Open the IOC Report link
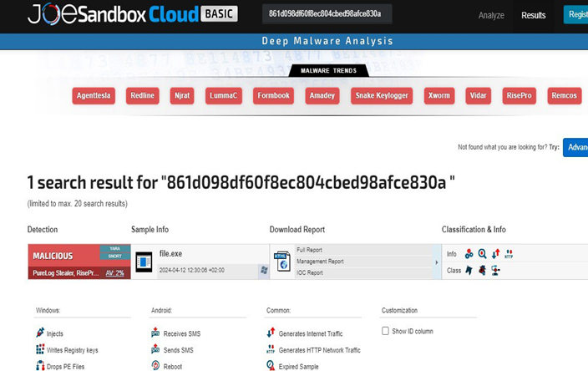Screen dimensions: 588x371 point(309,272)
